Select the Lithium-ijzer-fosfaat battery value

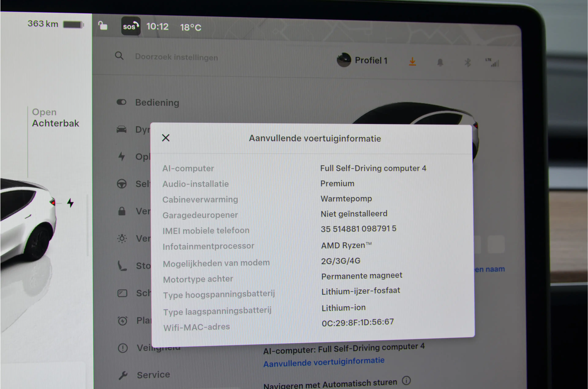coord(361,291)
